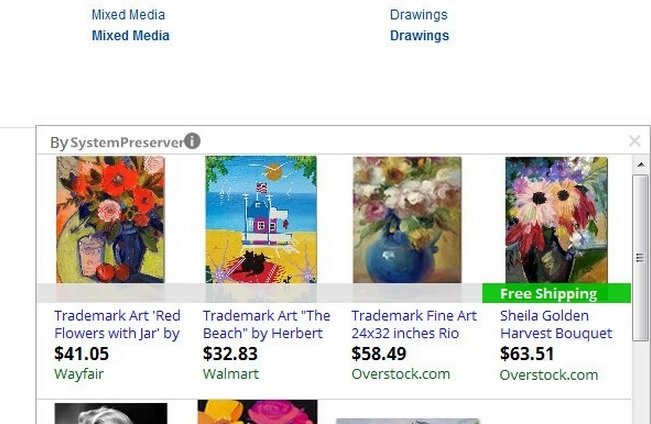Open blue vase Rio painting thumbnail
The width and height of the screenshot is (651, 424).
[x=407, y=220]
